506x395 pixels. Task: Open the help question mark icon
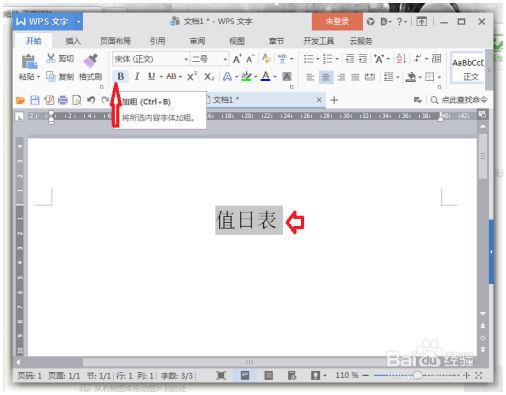coord(400,22)
